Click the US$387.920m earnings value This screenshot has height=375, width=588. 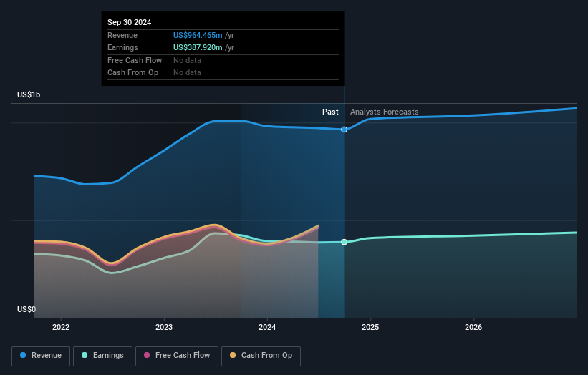coord(198,47)
